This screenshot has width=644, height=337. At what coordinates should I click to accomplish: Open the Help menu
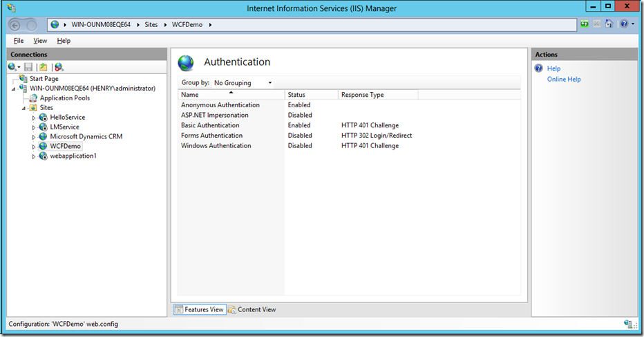pyautogui.click(x=64, y=41)
